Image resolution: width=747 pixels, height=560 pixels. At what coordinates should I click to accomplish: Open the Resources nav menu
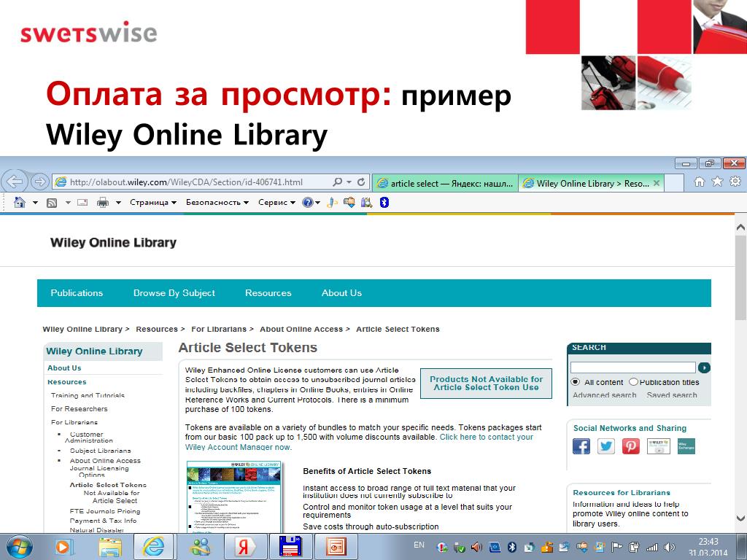pyautogui.click(x=268, y=293)
